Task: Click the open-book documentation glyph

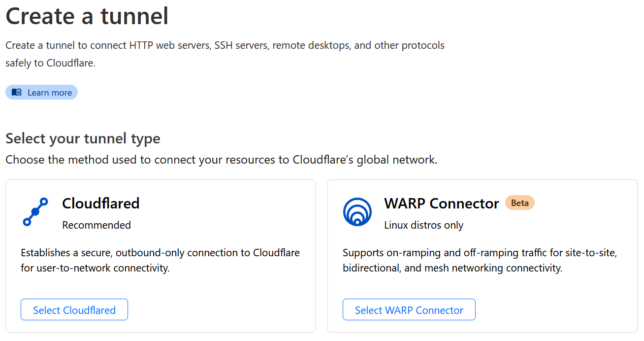Action: (x=16, y=92)
